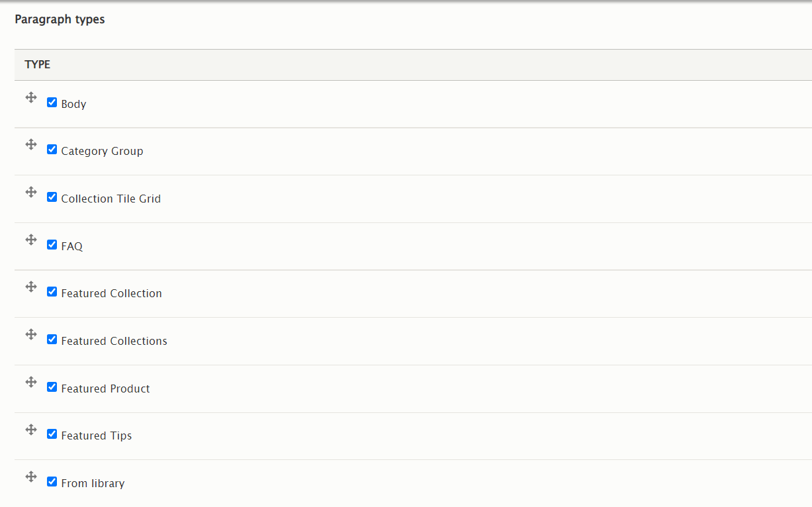Click the From library drag handle
Image resolution: width=812 pixels, height=507 pixels.
[x=30, y=477]
